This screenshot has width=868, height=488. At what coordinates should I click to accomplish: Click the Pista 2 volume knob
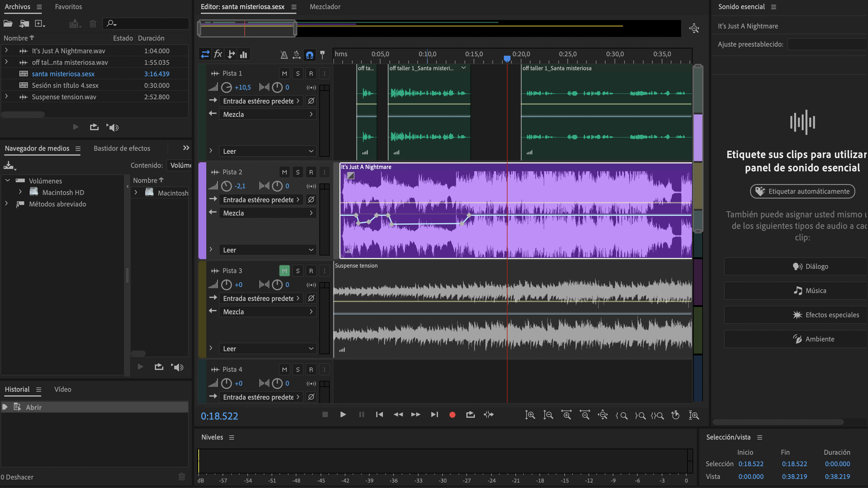[x=226, y=186]
